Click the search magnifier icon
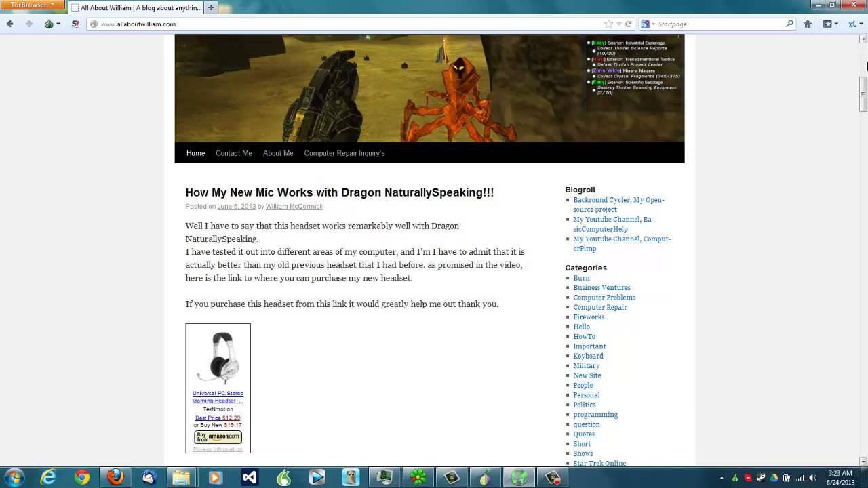Viewport: 868px width, 488px height. pyautogui.click(x=789, y=24)
